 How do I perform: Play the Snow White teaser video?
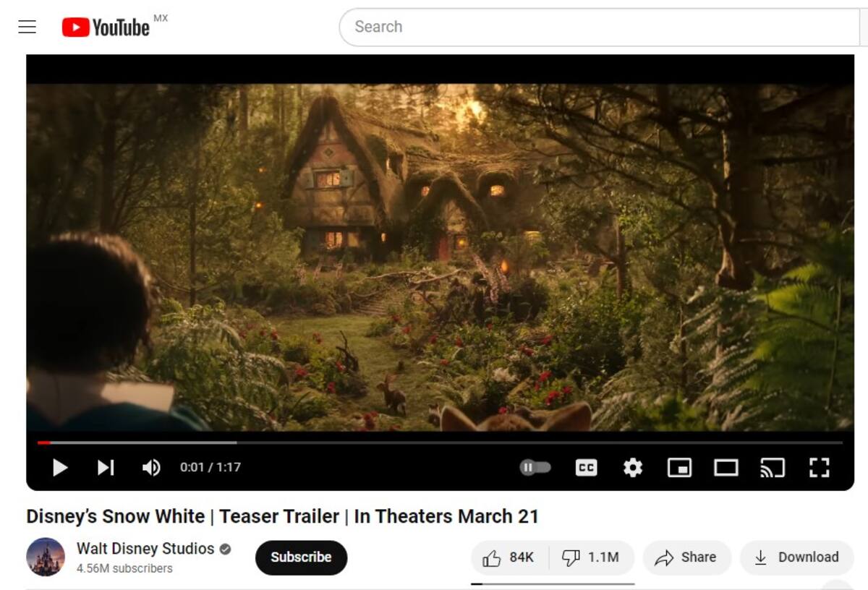60,468
